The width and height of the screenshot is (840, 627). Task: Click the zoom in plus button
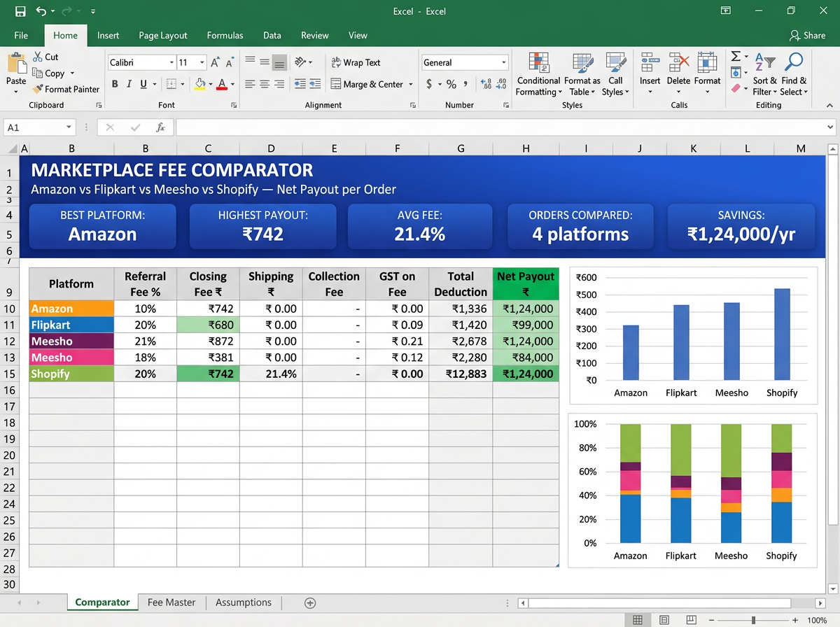pyautogui.click(x=795, y=620)
